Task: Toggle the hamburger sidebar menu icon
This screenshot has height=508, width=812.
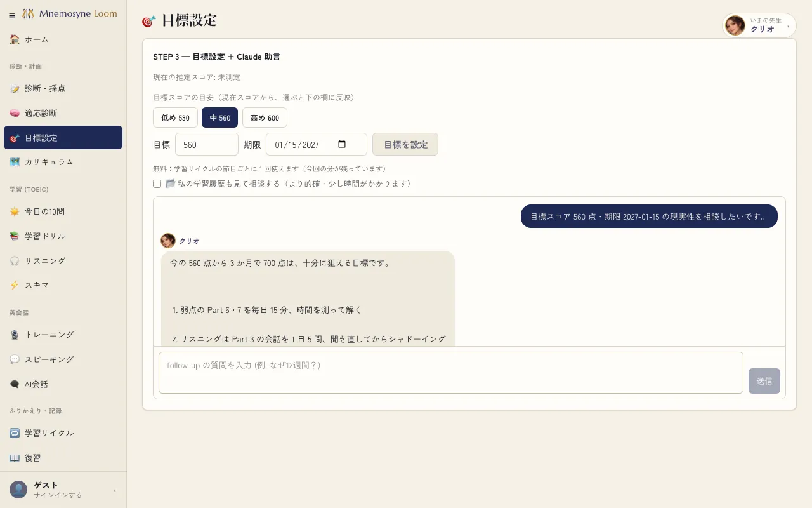Action: (x=12, y=16)
